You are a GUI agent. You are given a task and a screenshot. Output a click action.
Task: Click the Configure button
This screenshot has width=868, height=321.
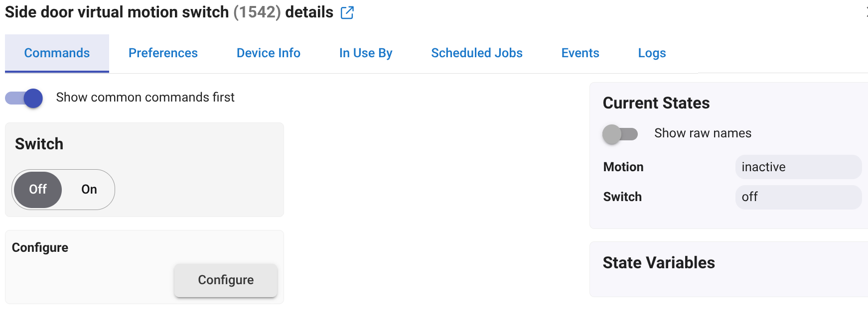click(x=226, y=280)
